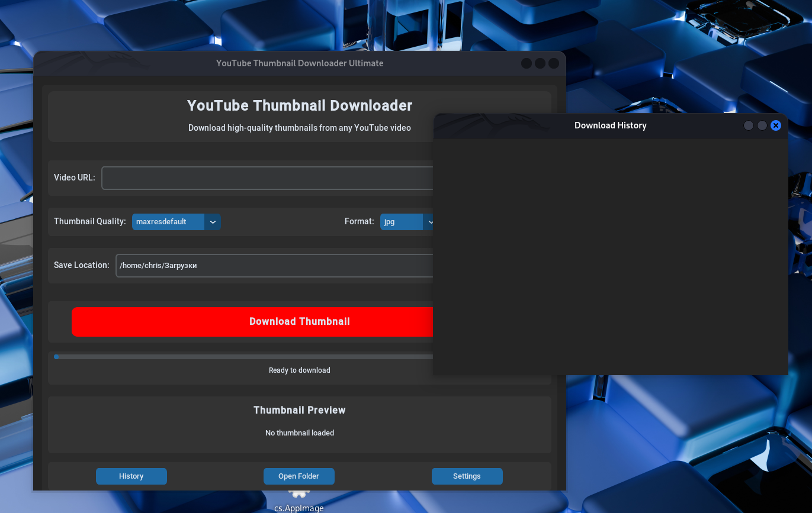Expand the Thumbnail Quality chevron arrow
Screen dimensions: 812x513
coord(213,222)
